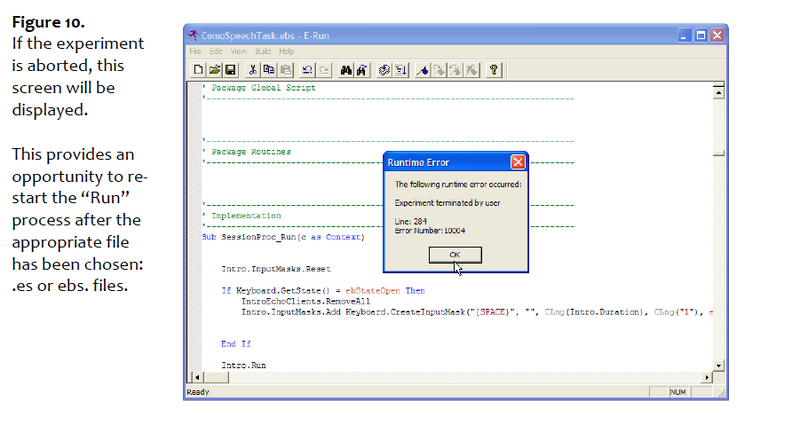The image size is (800, 425).
Task: Click the New file toolbar icon
Action: [x=198, y=70]
